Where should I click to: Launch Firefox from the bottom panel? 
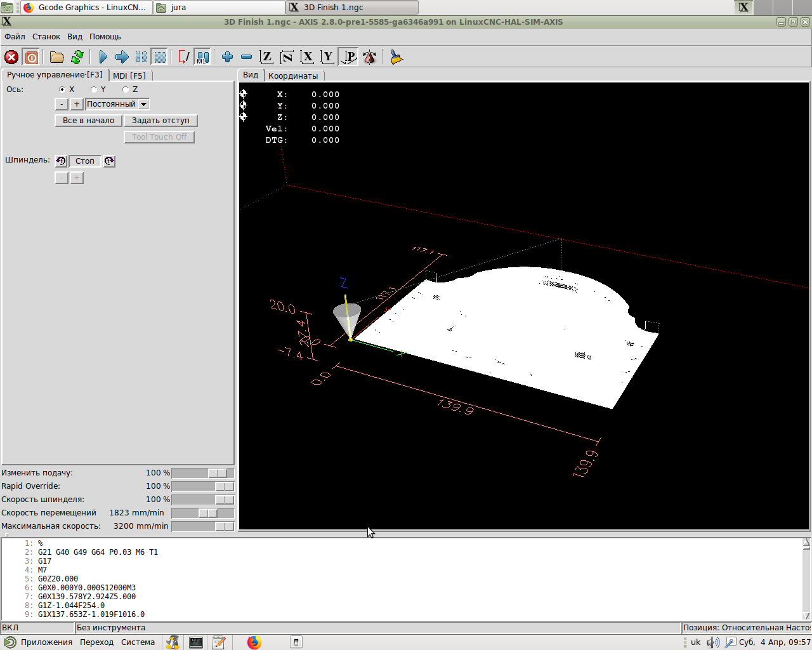254,642
